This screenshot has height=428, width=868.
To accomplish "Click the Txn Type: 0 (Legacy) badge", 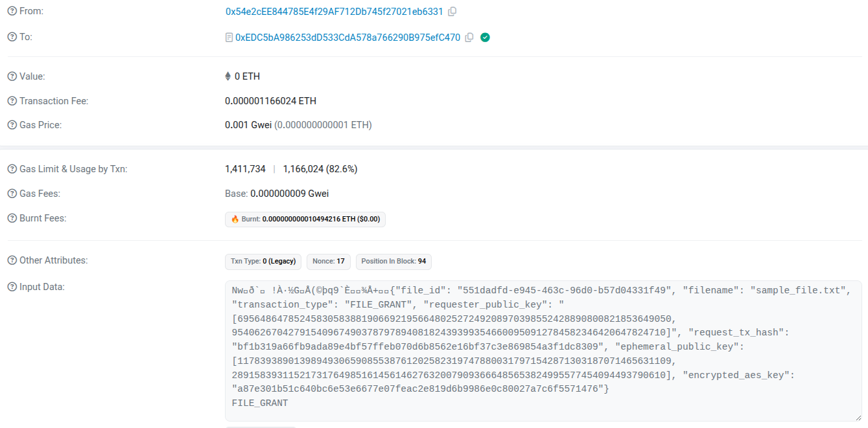I will click(263, 262).
